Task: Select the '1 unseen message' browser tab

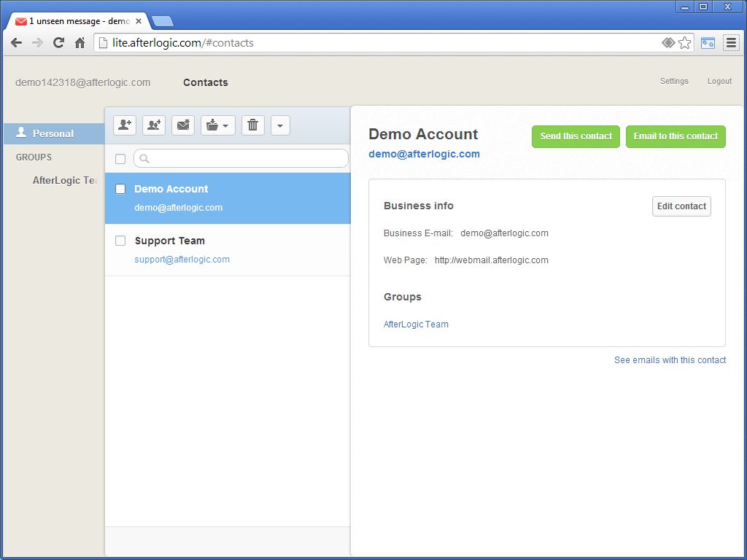Action: [x=79, y=21]
